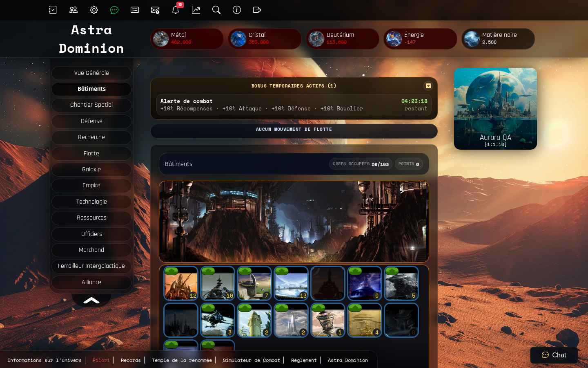Image resolution: width=588 pixels, height=368 pixels.
Task: Click upgrade arrow on level 1 building
Action: point(318,308)
